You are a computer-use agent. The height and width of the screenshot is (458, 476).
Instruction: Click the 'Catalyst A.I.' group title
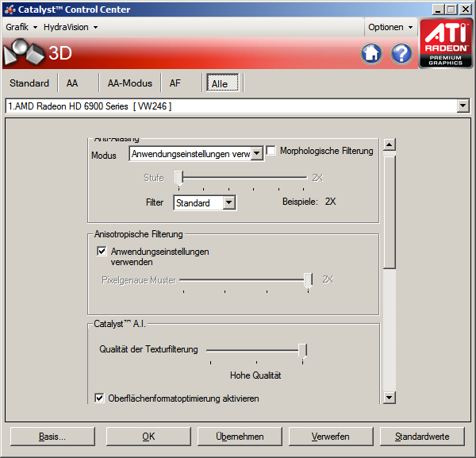(x=120, y=324)
